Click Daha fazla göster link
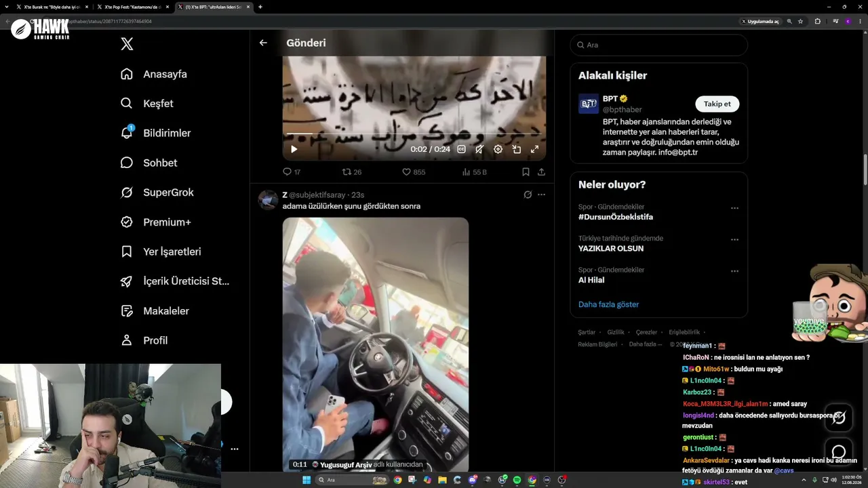Screen dimensions: 868x488 [608, 304]
